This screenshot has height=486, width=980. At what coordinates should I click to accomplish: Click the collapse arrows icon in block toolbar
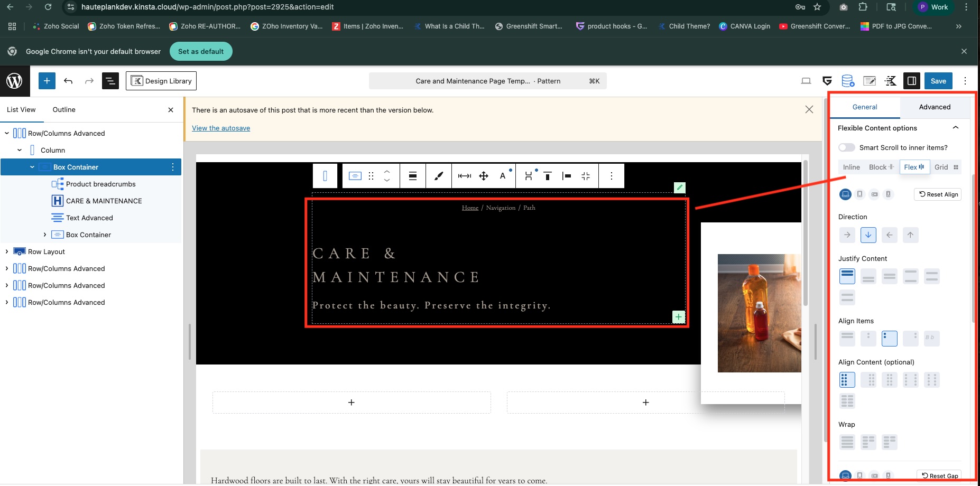[586, 176]
